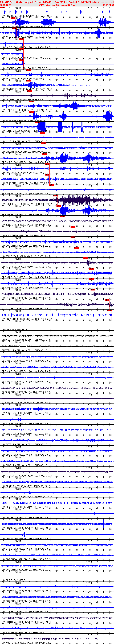Select the UW LRIV BHZ station label
114x644 pixels.
[x=26, y=298]
